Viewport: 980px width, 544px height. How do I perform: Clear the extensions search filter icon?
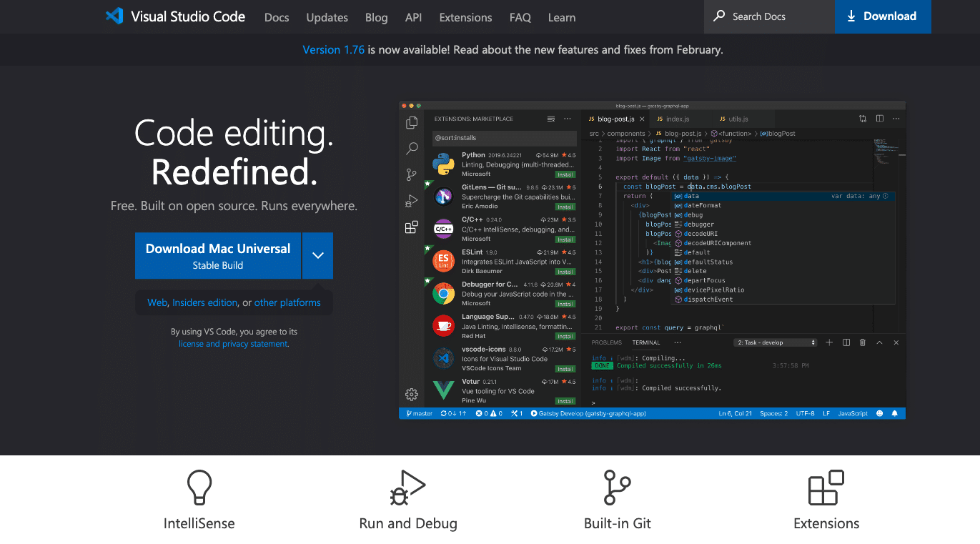tap(551, 119)
